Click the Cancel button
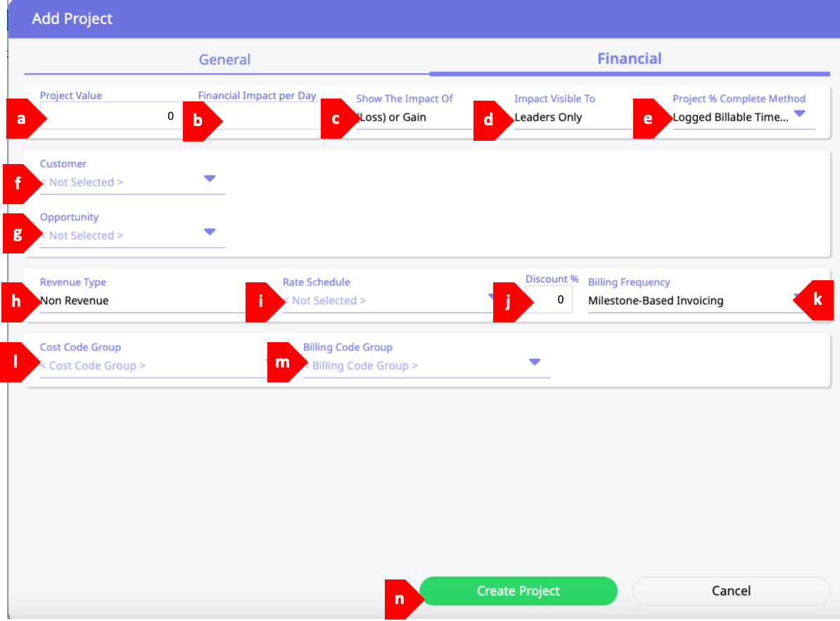840x621 pixels. click(731, 591)
